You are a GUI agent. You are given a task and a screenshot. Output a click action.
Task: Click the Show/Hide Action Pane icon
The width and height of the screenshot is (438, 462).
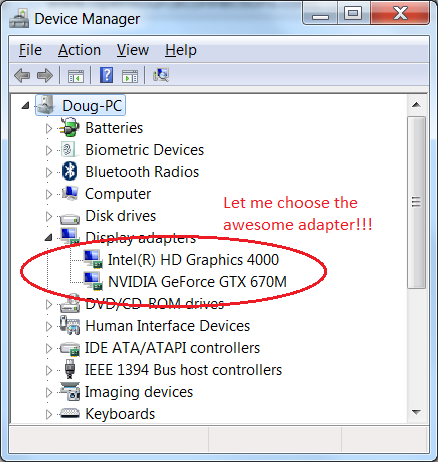tap(130, 76)
